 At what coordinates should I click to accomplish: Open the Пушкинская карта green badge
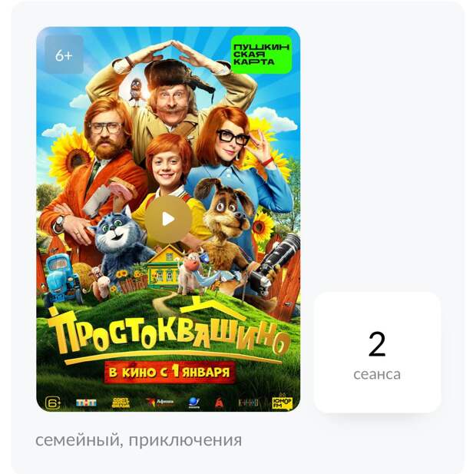tap(261, 55)
